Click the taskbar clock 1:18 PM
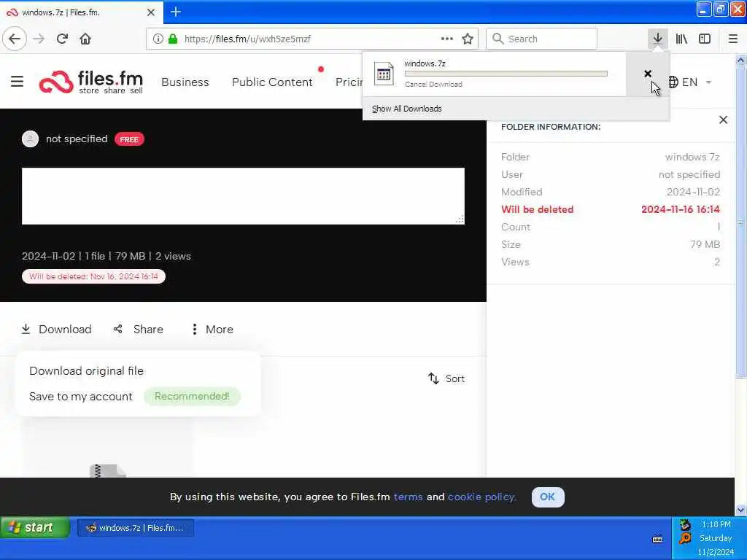Screen dimensions: 747x560 coord(716,524)
